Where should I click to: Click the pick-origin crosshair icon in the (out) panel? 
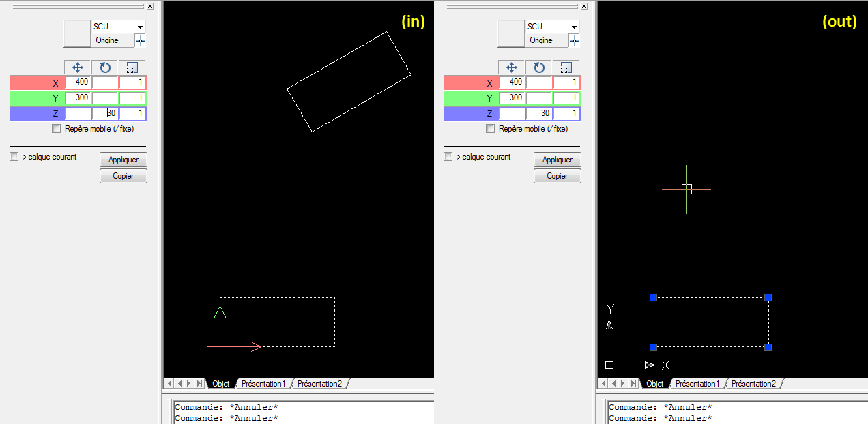tap(575, 41)
